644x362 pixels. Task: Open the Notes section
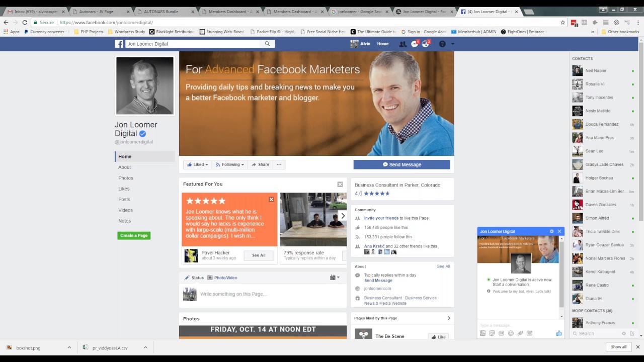click(124, 221)
